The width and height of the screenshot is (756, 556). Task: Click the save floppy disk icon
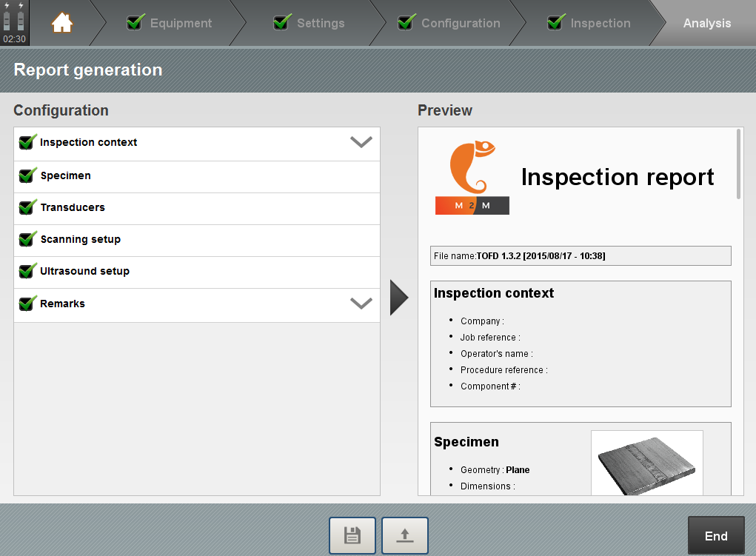(352, 535)
